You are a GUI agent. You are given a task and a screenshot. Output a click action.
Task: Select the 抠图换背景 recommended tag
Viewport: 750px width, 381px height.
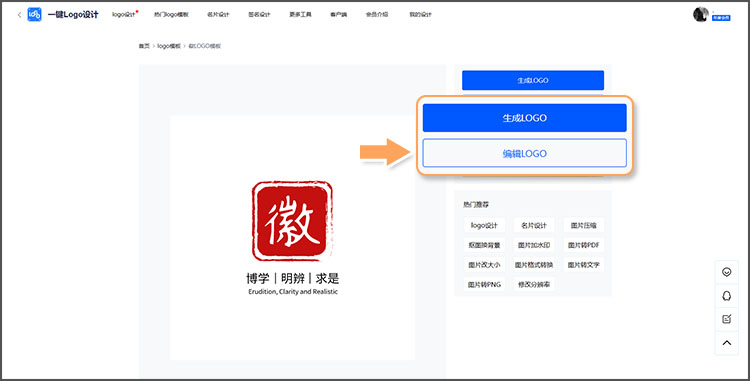tap(484, 245)
